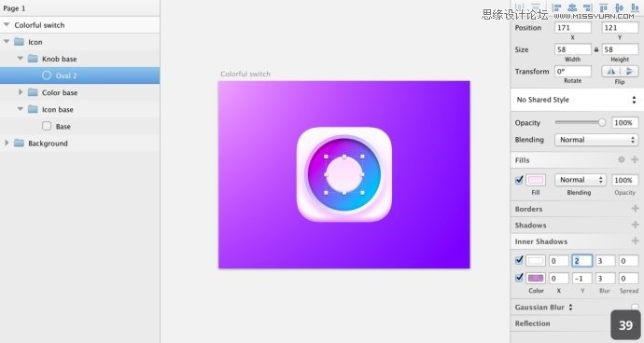Open the Gaussian Blur type dropdown
This screenshot has height=343, width=644.
coord(570,307)
